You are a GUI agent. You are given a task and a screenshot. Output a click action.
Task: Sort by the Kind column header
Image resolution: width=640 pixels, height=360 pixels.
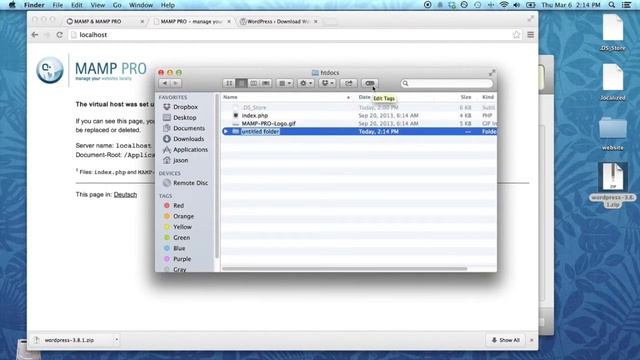[488, 97]
